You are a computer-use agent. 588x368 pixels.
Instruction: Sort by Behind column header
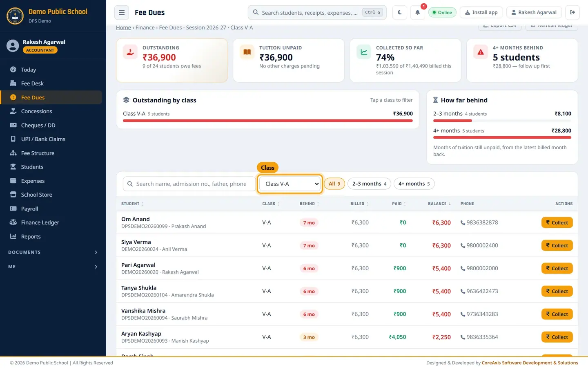(x=309, y=204)
